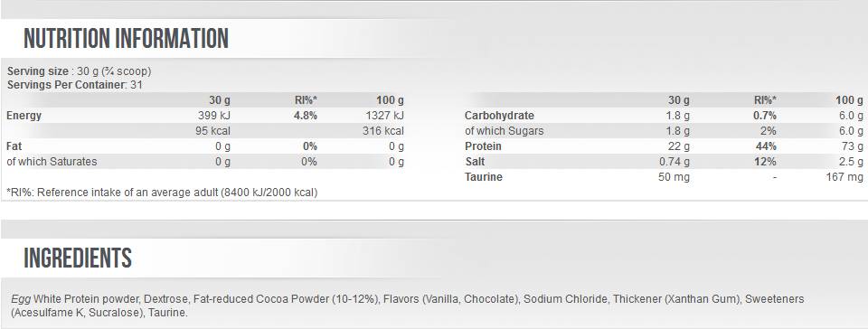Viewport: 868px width, 329px height.
Task: Select 'of which Sugars' label
Action: [x=504, y=131]
